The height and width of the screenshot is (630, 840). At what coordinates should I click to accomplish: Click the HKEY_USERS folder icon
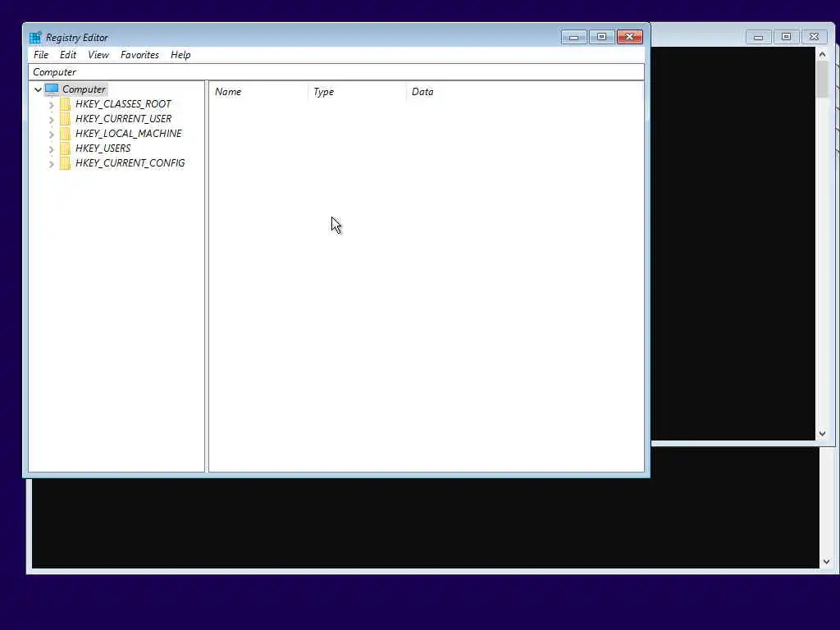(65, 148)
